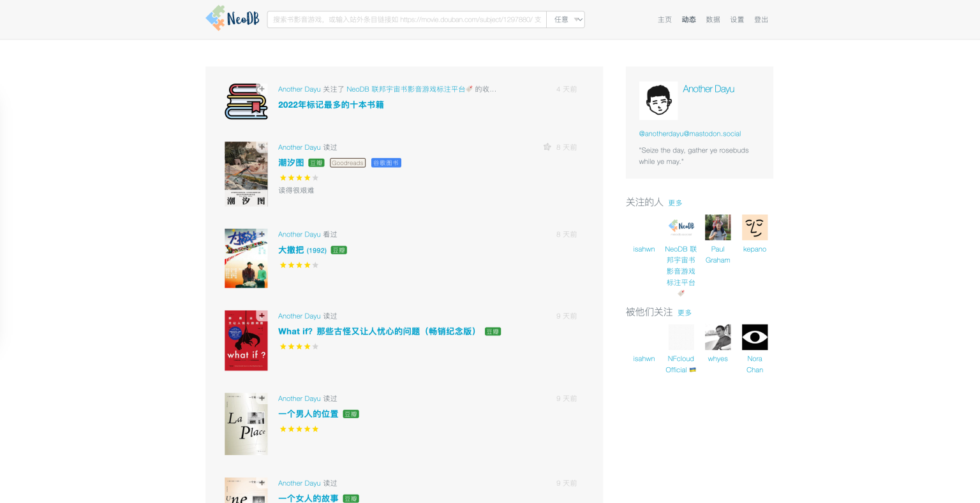The height and width of the screenshot is (503, 980).
Task: Open the 设置 menu item
Action: 736,19
